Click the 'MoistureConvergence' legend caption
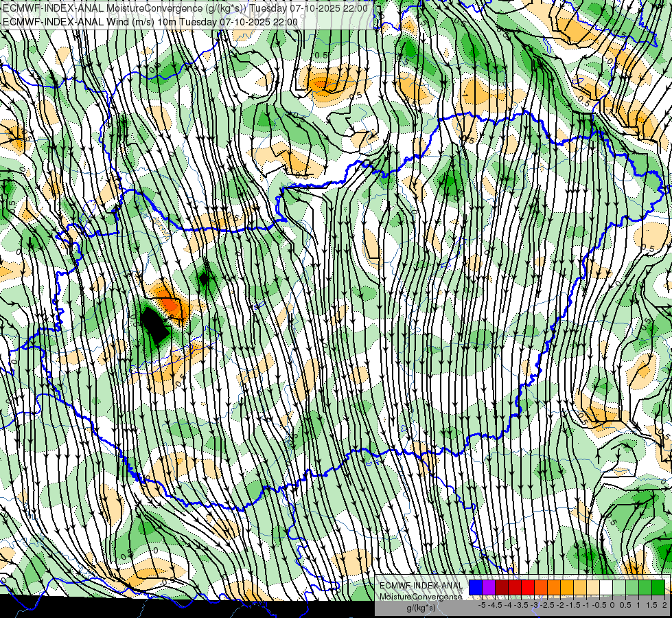The image size is (672, 618). tap(421, 597)
